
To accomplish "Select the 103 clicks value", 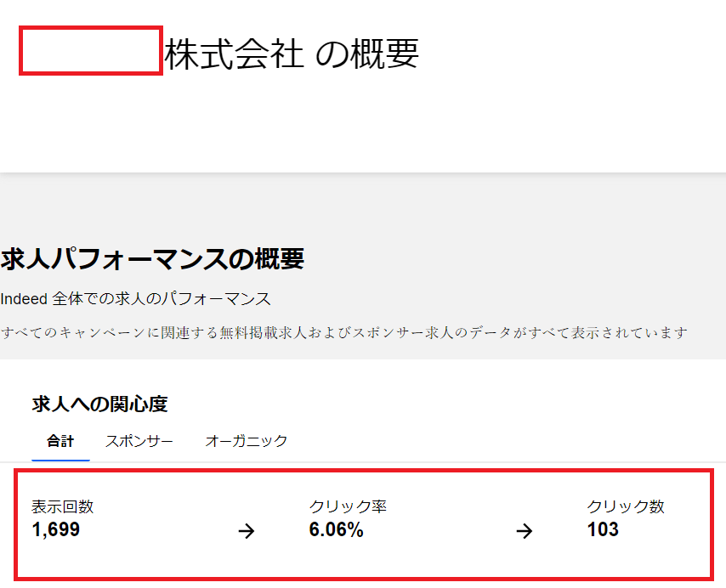I will [603, 530].
